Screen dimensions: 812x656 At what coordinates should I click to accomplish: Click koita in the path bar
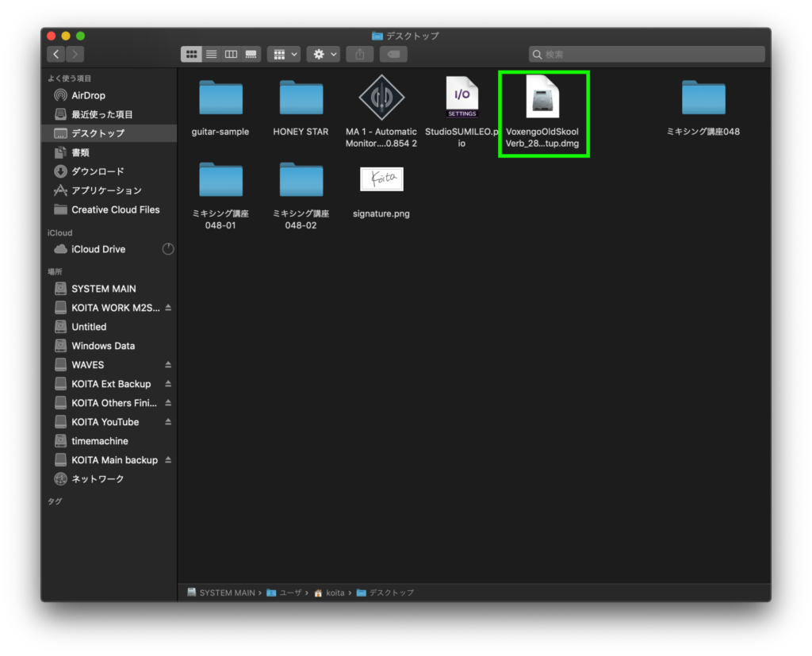pos(335,593)
